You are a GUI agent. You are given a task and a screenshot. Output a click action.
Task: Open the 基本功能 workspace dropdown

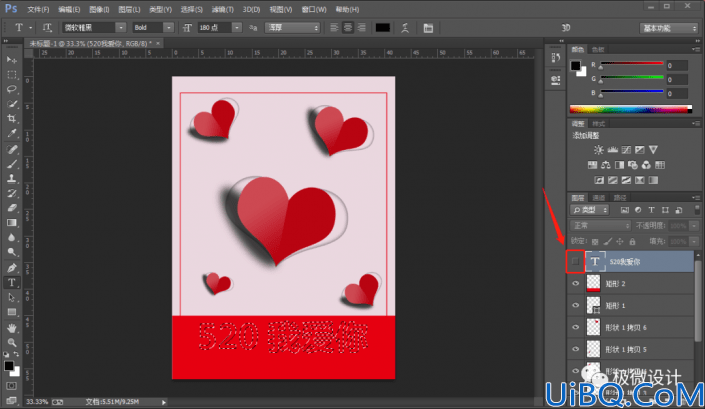click(x=668, y=28)
